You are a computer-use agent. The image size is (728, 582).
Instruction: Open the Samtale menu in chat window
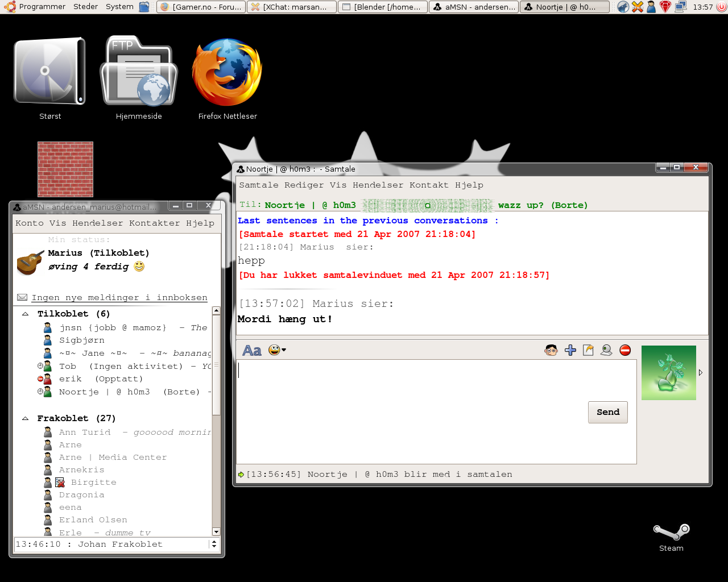coord(258,185)
